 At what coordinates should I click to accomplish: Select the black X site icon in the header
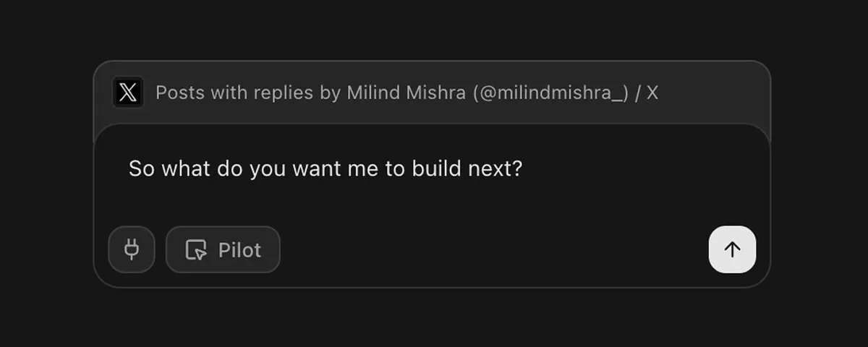click(128, 93)
